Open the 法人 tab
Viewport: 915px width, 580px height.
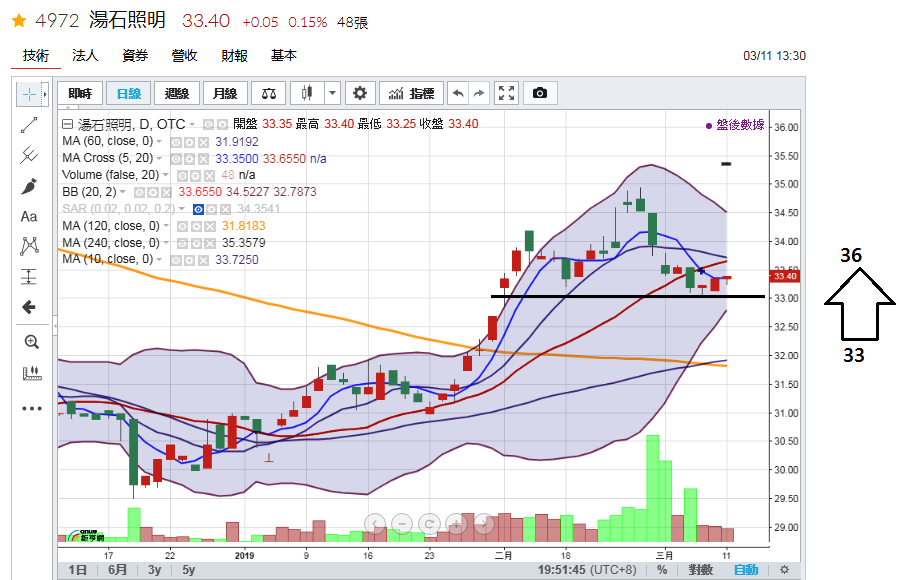[x=85, y=55]
